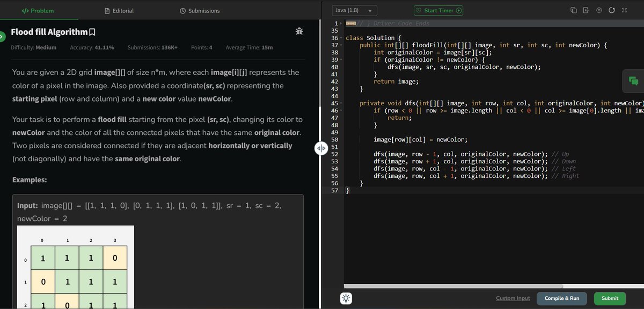Open the chat bubble icon
The width and height of the screenshot is (644, 309).
[633, 81]
